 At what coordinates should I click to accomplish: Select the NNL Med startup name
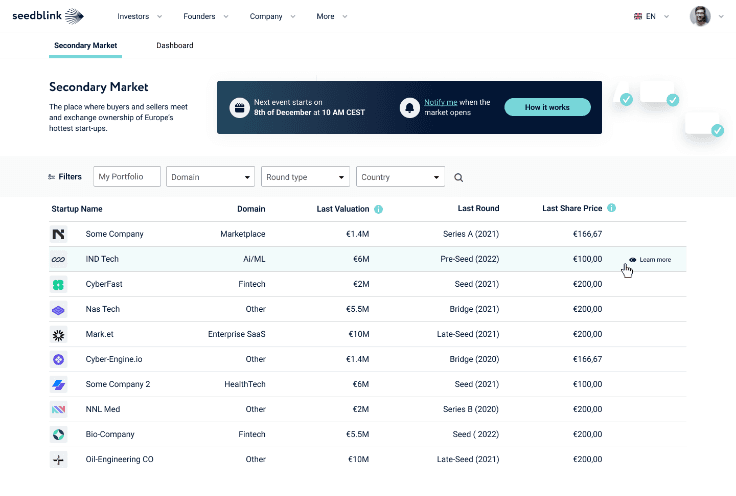(103, 409)
